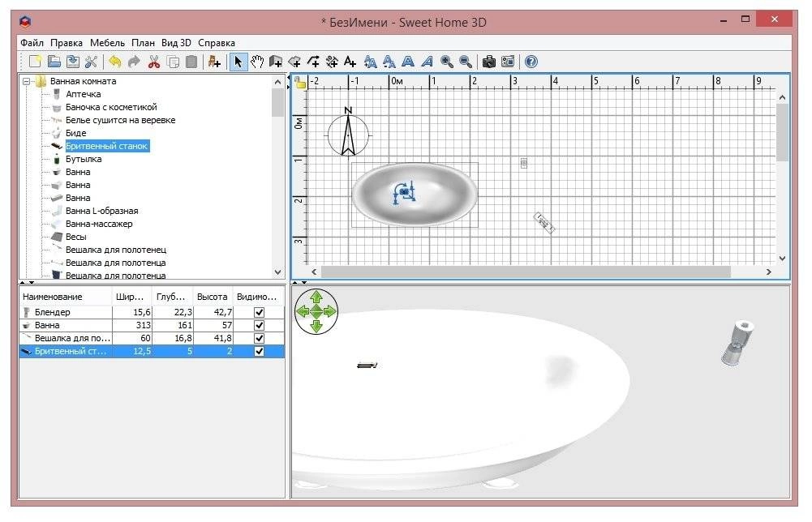This screenshot has width=812, height=522.
Task: Select Весы in the catalog tree
Action: (x=75, y=237)
